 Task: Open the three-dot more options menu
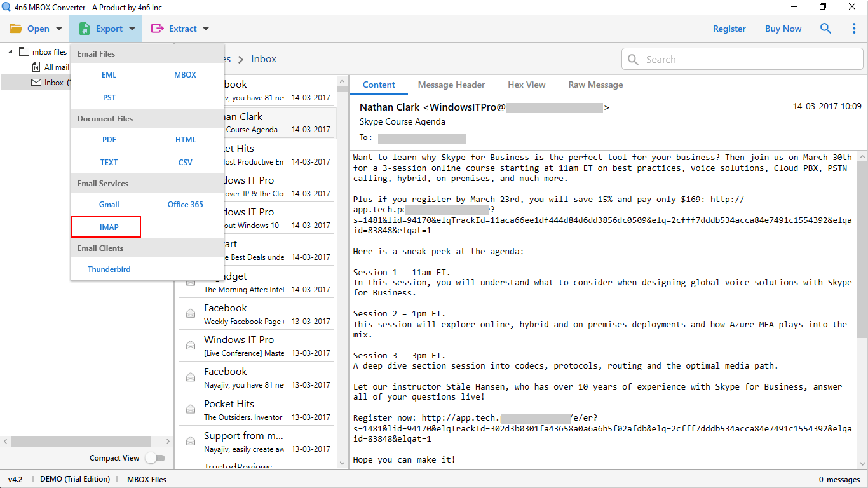tap(854, 29)
